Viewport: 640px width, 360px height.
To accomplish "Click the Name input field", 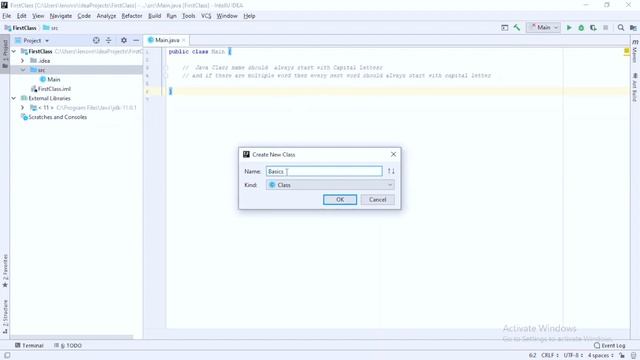I will click(324, 171).
